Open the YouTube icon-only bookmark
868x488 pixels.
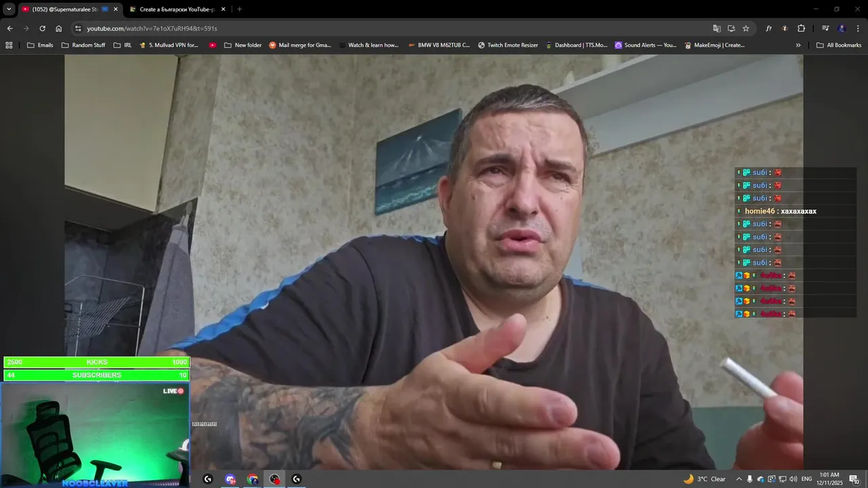coord(213,45)
